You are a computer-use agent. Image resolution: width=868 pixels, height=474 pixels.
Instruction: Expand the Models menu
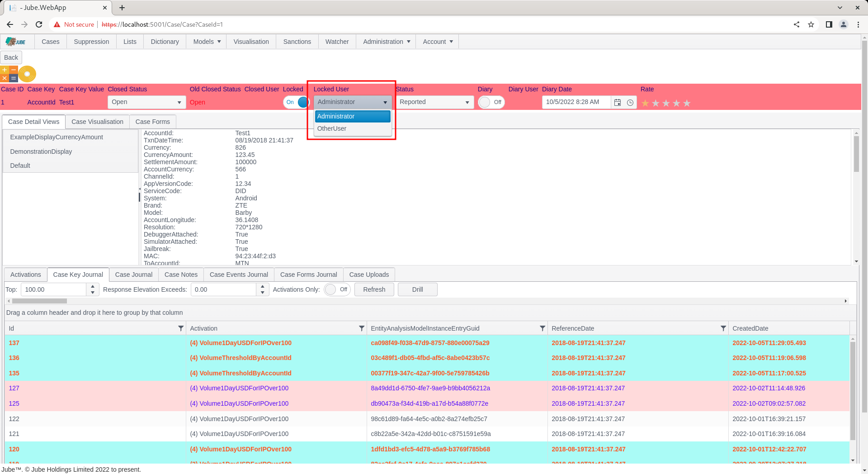[207, 42]
